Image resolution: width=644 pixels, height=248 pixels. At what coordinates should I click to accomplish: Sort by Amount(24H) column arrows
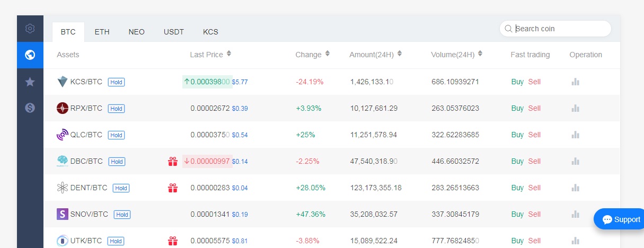[399, 54]
